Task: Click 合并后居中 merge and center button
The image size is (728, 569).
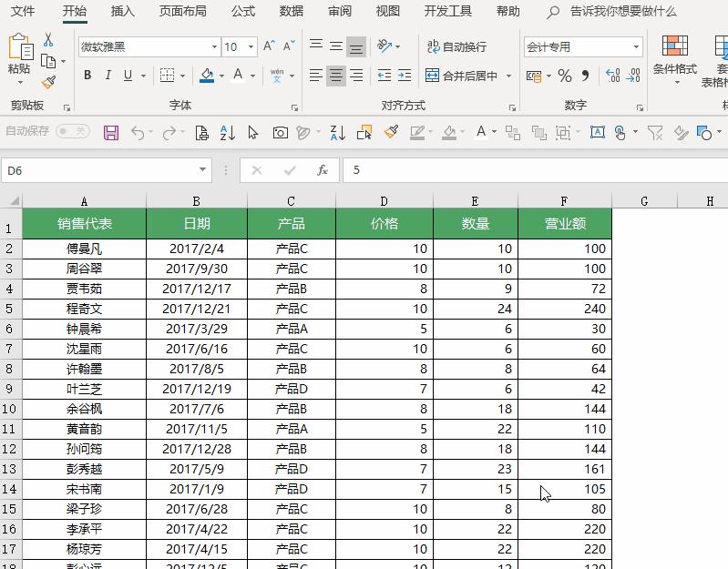Action: coord(461,76)
